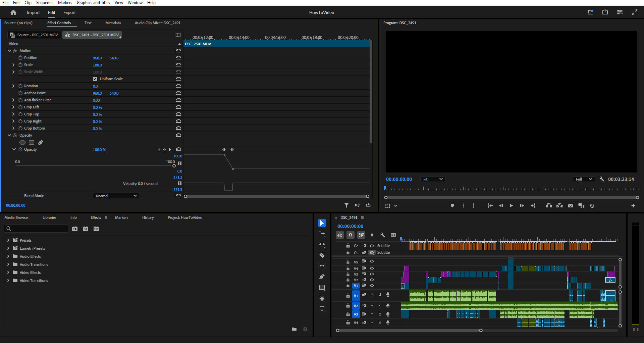Image resolution: width=644 pixels, height=343 pixels.
Task: Open the Blend Mode dropdown
Action: 116,196
